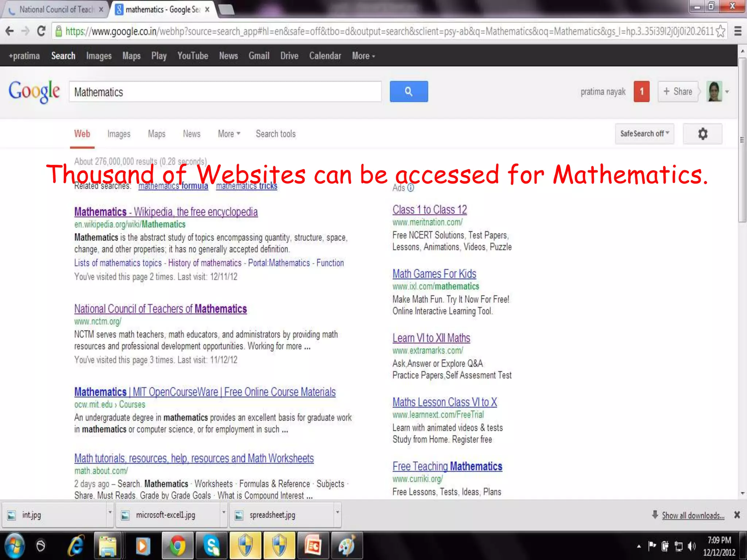Switch to Maps results tab

coord(156,134)
